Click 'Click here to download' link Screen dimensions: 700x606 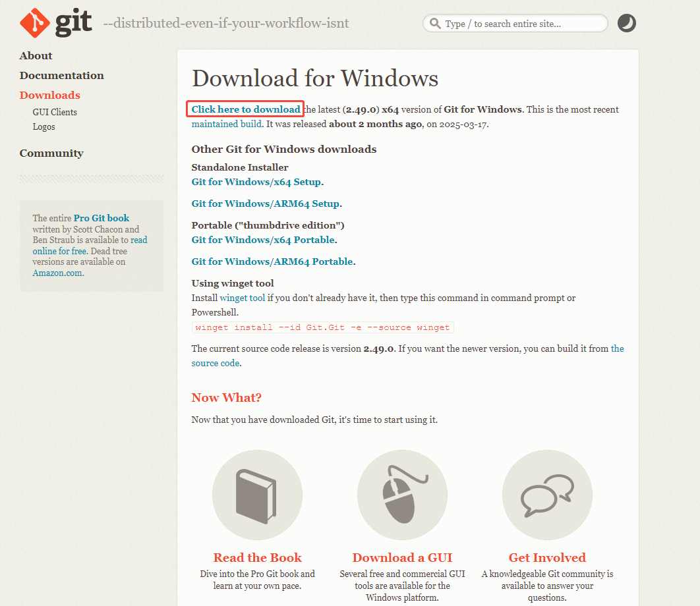pyautogui.click(x=245, y=109)
